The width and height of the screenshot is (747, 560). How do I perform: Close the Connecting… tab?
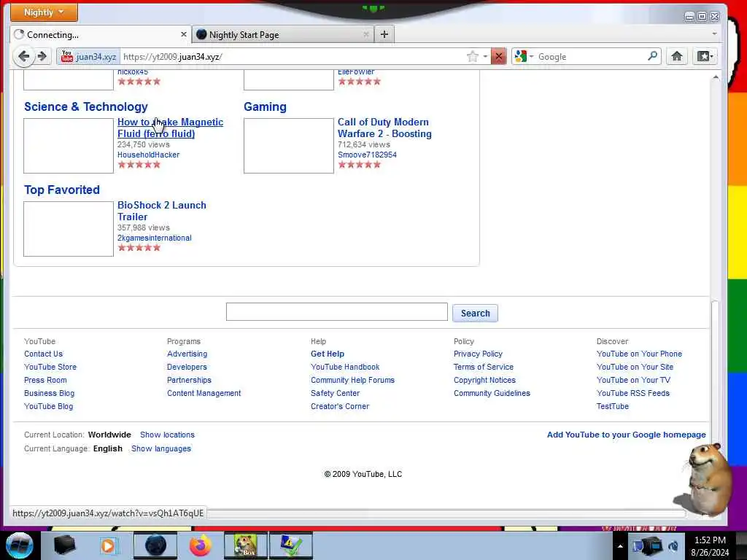point(183,34)
